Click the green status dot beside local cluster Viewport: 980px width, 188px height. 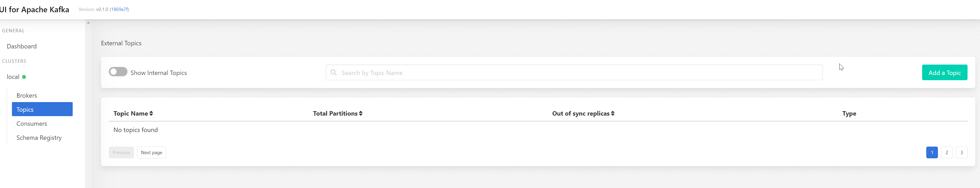click(x=24, y=77)
